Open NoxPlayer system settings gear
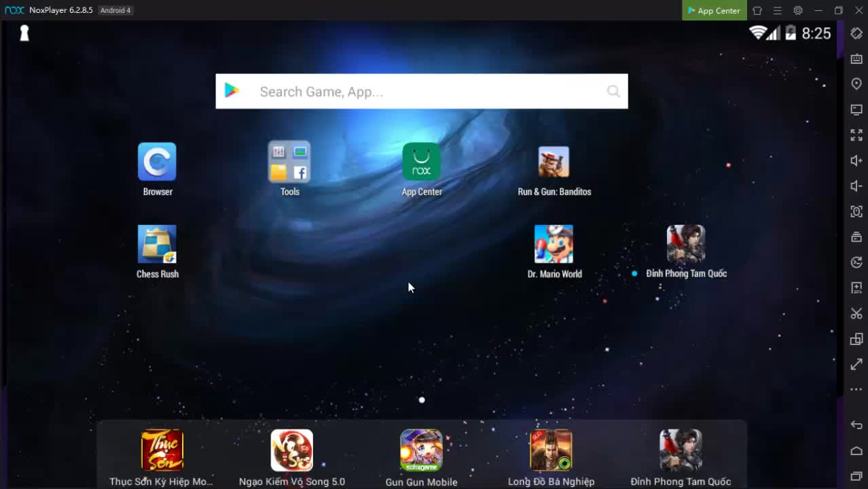 798,10
